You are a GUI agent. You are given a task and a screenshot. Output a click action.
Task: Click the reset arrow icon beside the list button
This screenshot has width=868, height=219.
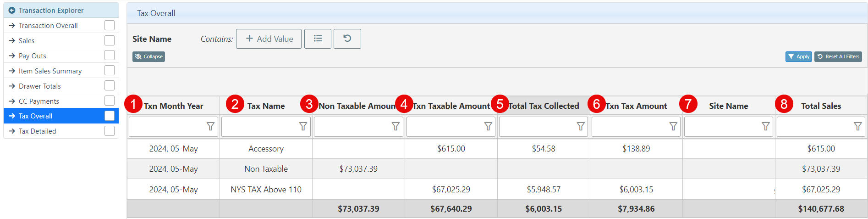click(347, 39)
